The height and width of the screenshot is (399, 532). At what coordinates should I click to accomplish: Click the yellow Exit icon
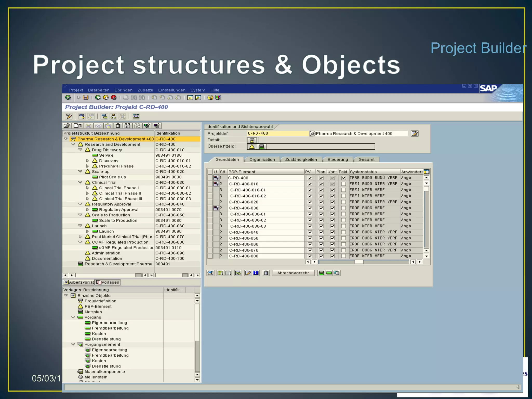coord(106,97)
